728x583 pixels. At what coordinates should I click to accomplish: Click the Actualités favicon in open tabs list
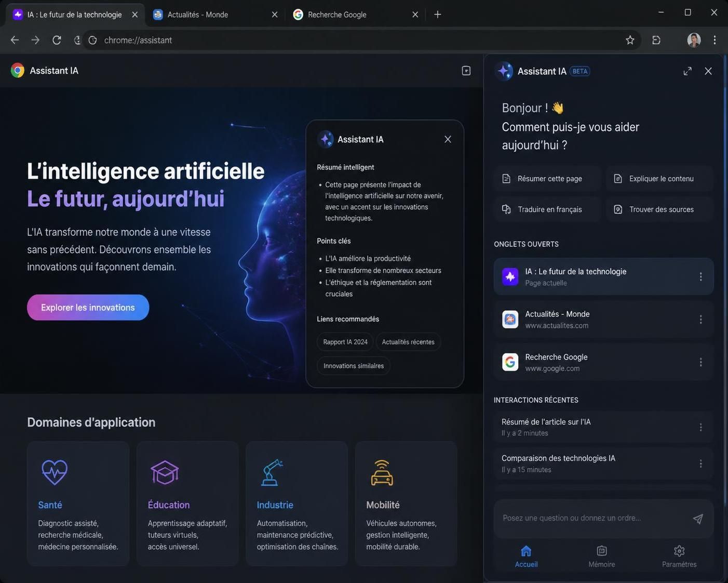click(x=510, y=320)
